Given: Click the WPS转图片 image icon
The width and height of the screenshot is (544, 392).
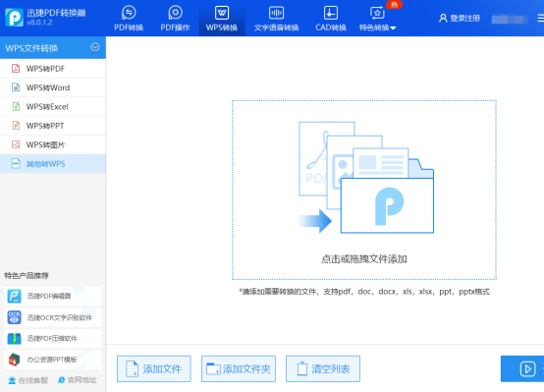Looking at the screenshot, I should [x=16, y=144].
